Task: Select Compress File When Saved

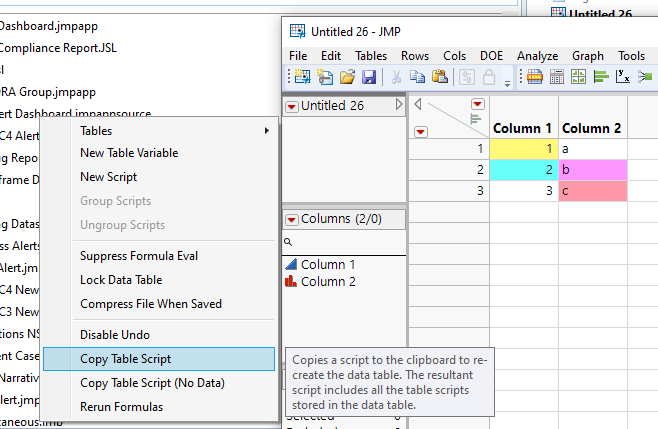Action: pyautogui.click(x=159, y=303)
